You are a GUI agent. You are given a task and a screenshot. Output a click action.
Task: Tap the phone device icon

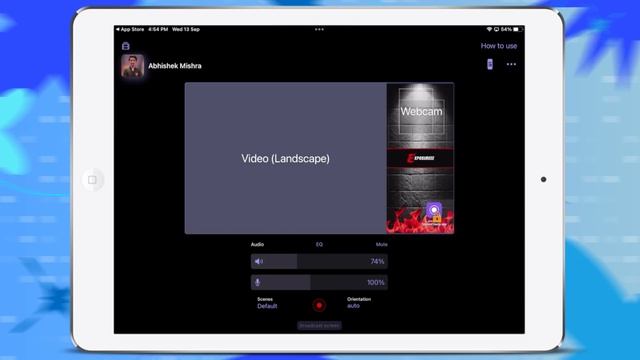coord(490,64)
